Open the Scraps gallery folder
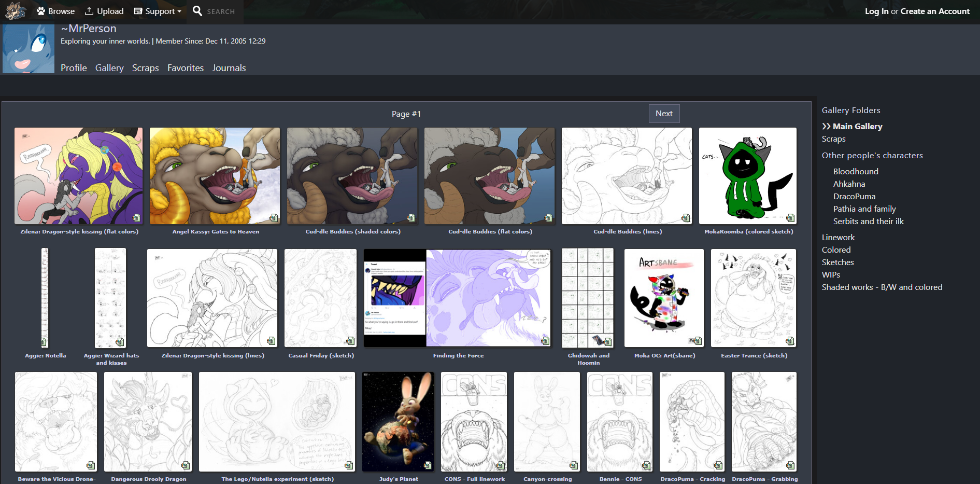 pos(834,139)
